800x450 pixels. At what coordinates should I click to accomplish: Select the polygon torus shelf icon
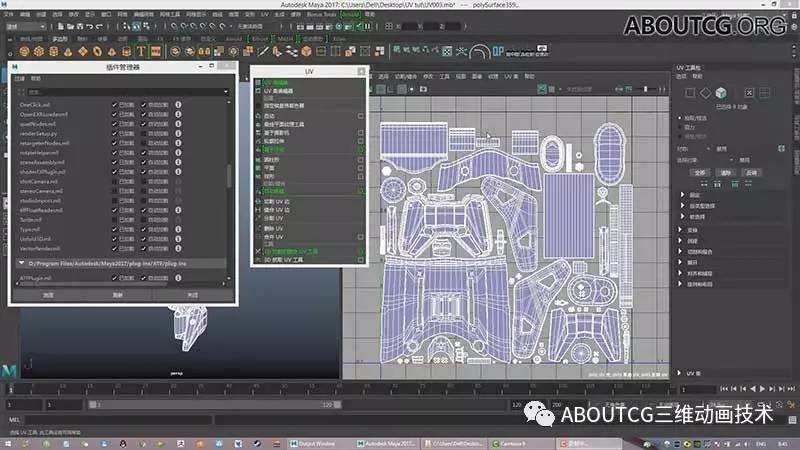pyautogui.click(x=97, y=51)
